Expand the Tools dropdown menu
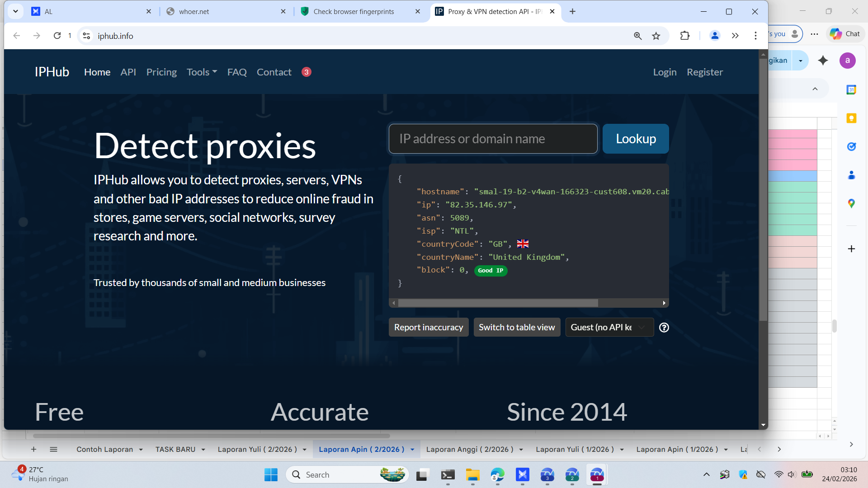This screenshot has width=868, height=488. click(202, 72)
